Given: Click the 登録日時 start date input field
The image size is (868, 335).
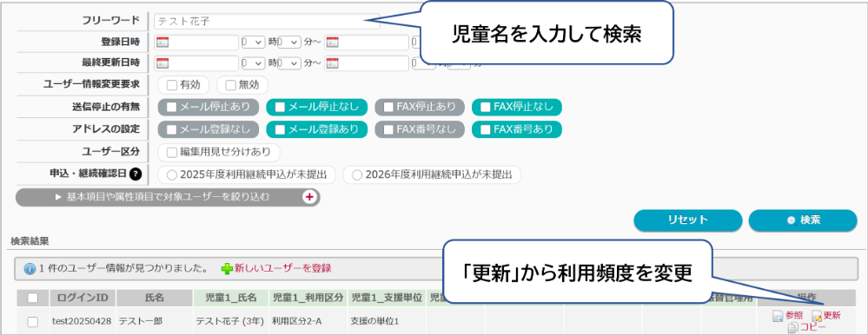Looking at the screenshot, I should pyautogui.click(x=196, y=42).
